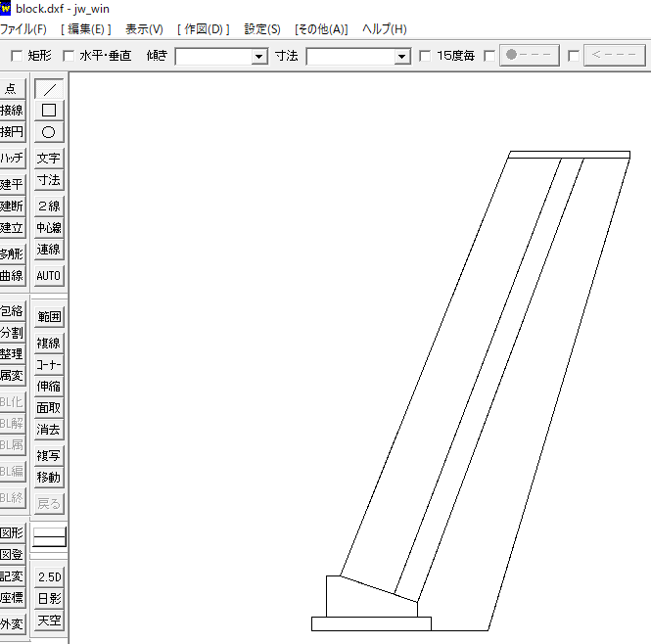Select the rectangle drawing tool icon
Image resolution: width=651 pixels, height=644 pixels.
[48, 111]
